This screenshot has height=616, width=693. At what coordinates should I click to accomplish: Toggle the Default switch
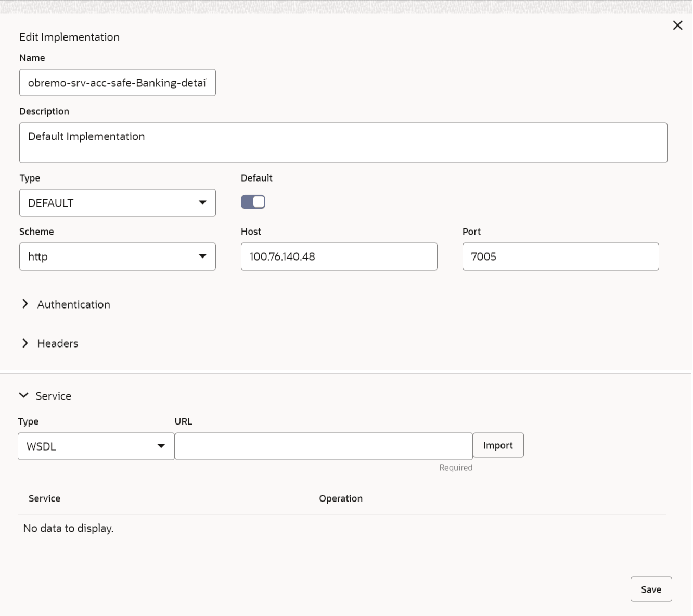[x=253, y=202]
